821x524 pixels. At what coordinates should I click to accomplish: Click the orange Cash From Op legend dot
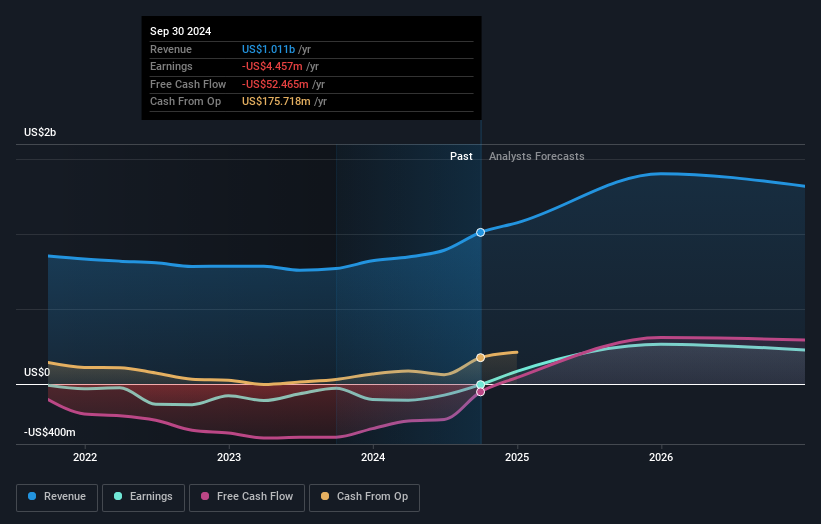(x=325, y=496)
